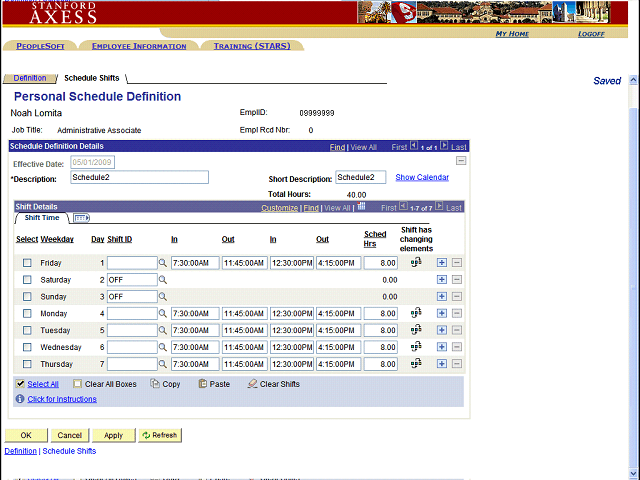Show all columns tab in Shift Details
This screenshot has height=480, width=640.
(81, 218)
